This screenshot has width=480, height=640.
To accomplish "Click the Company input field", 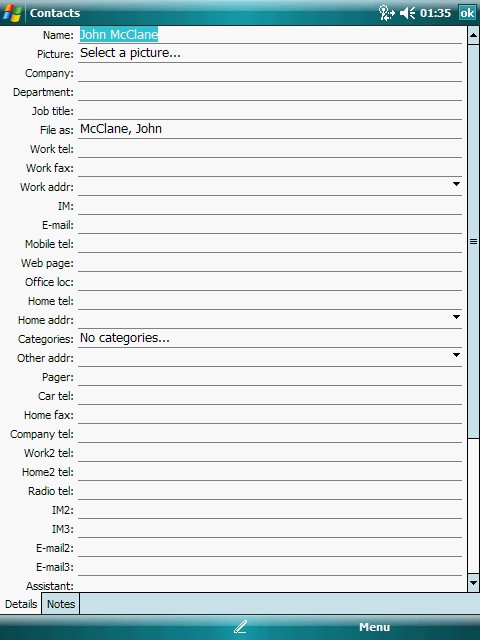I will [x=270, y=73].
